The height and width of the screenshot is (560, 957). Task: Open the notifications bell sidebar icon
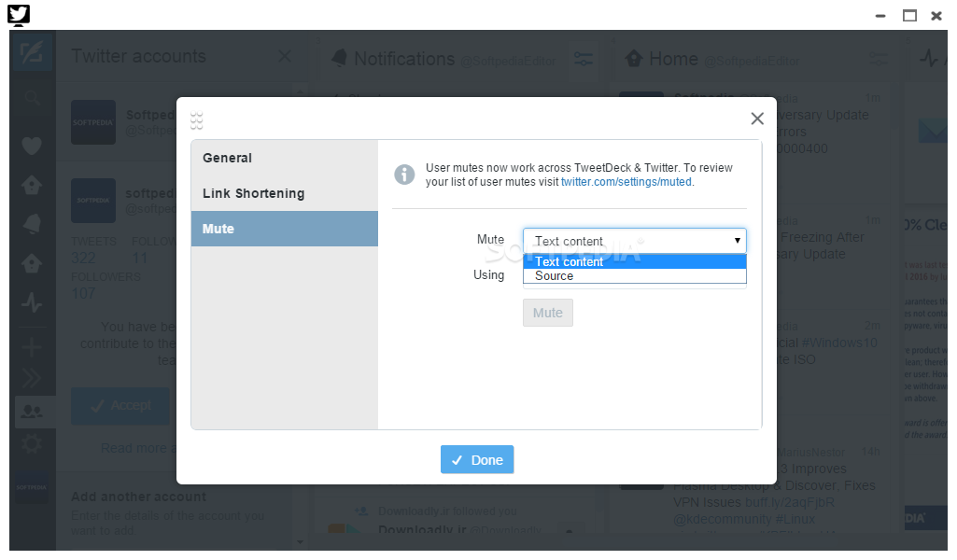tap(32, 224)
